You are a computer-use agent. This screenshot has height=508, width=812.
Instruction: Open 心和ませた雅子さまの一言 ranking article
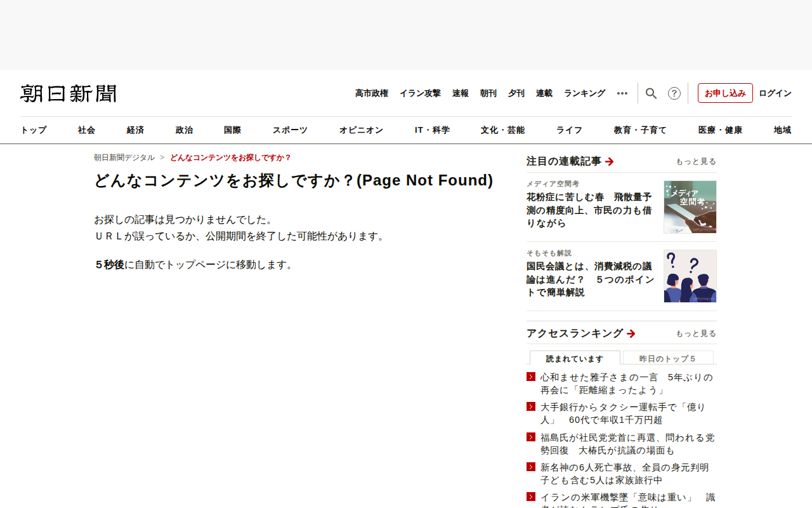pos(627,384)
